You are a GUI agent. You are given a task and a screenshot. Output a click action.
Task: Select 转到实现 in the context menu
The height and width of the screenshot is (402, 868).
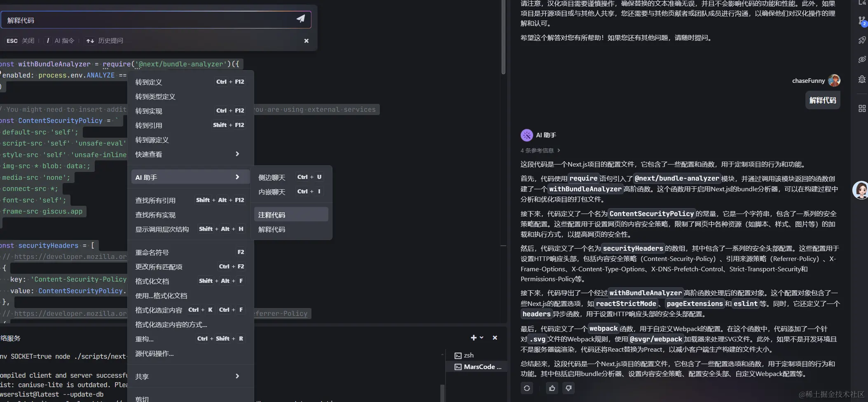190,111
